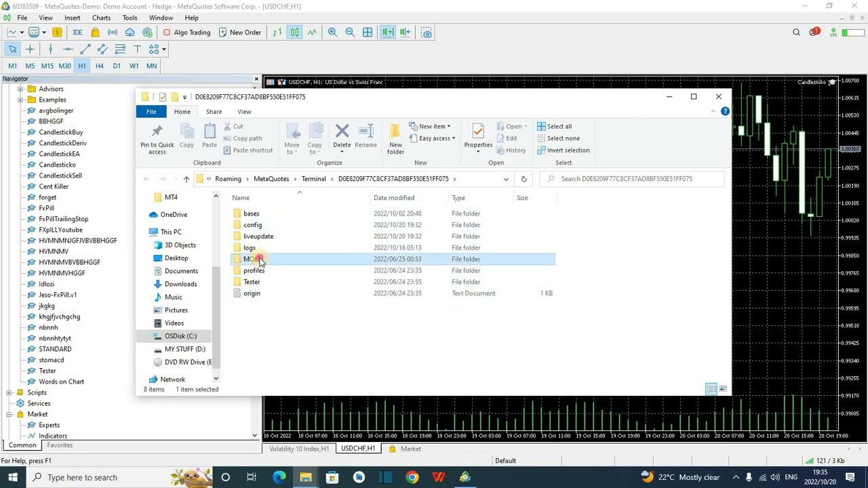Zoom in on the chart
The image size is (868, 488).
tap(332, 33)
